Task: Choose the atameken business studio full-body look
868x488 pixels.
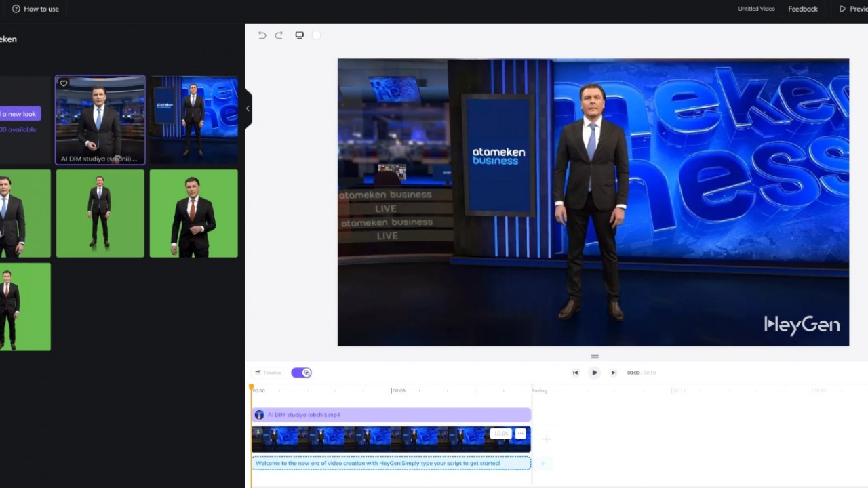Action: [194, 120]
